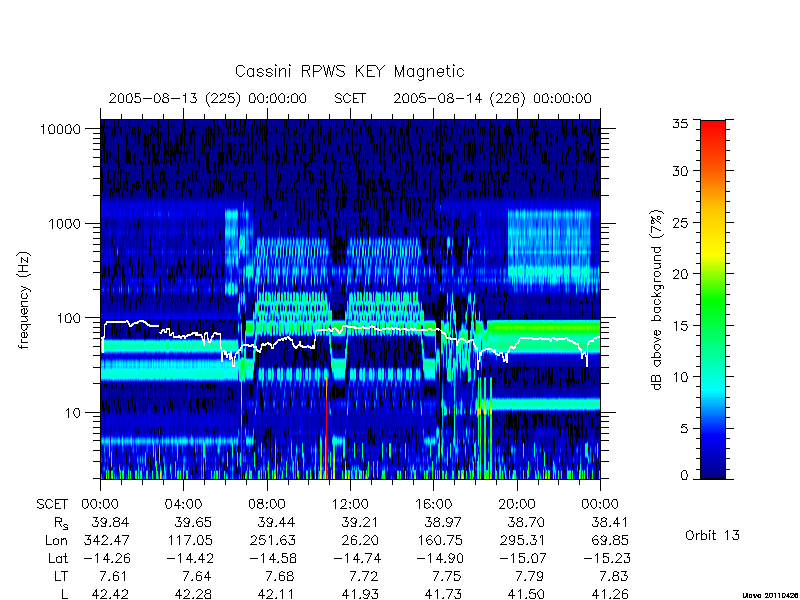Click the red vertical spike near 11:00
This screenshot has height=600, width=800.
pyautogui.click(x=326, y=429)
